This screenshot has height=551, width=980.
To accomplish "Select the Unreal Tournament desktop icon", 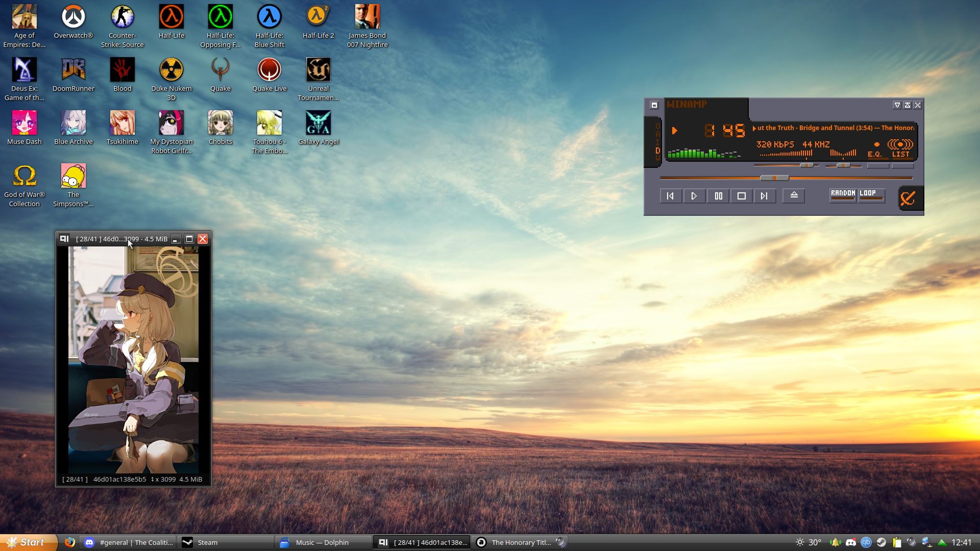I will pyautogui.click(x=318, y=80).
